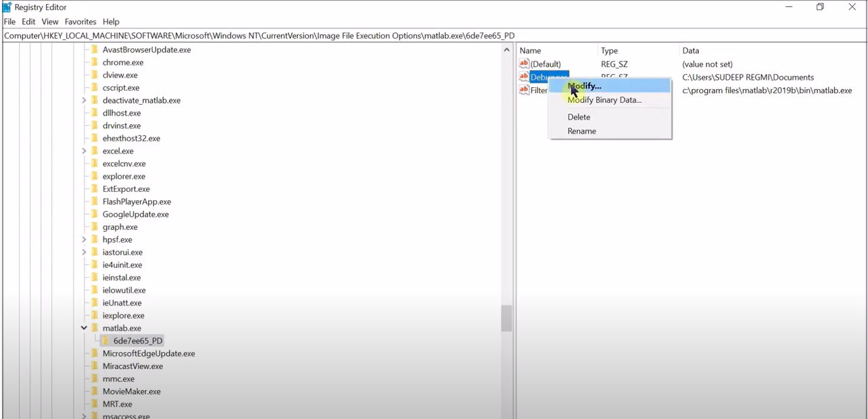The image size is (868, 419).
Task: Click string value icon of (Default) entry
Action: point(524,64)
